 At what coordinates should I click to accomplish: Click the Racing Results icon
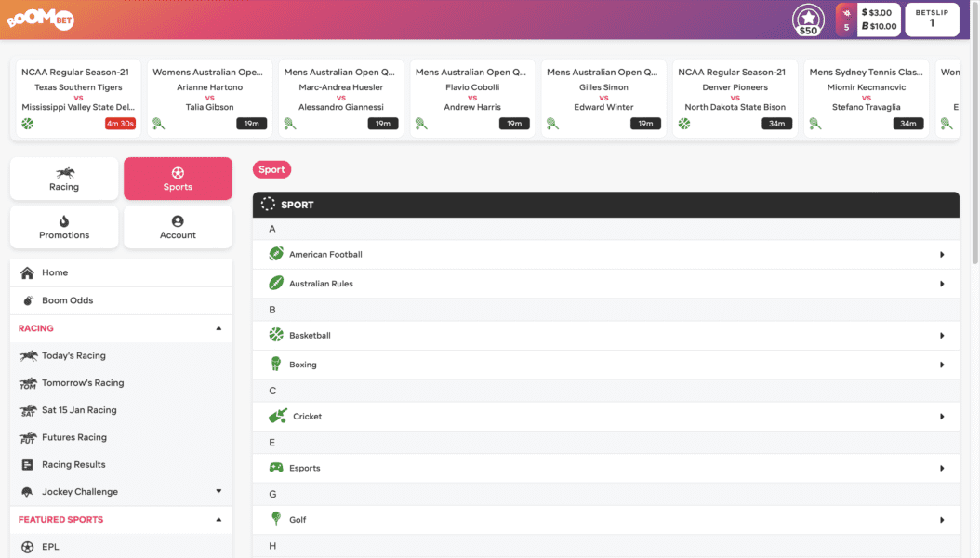(27, 464)
